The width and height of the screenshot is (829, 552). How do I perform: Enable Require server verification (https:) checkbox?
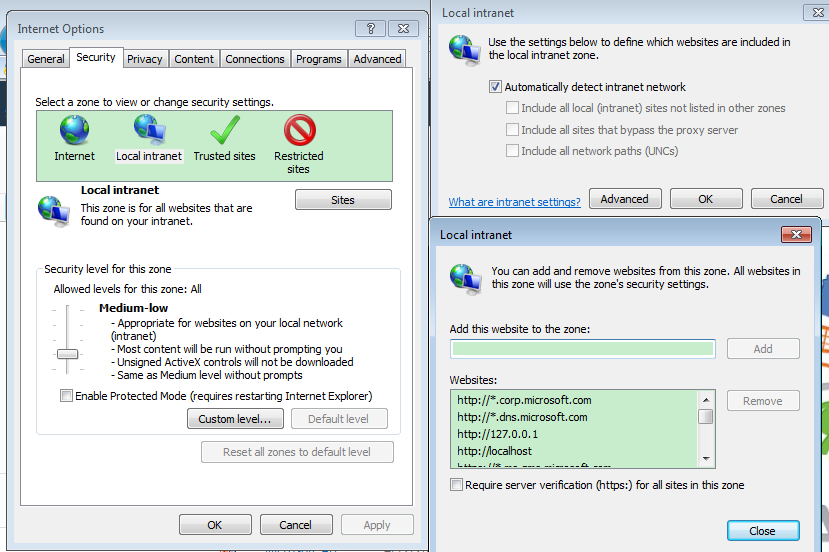pyautogui.click(x=457, y=485)
